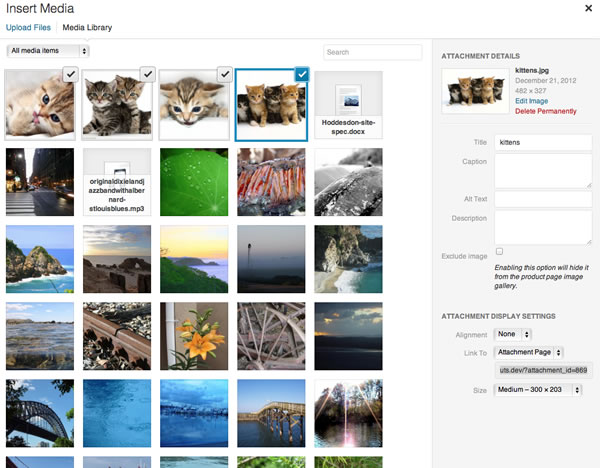Select the blue lake reflection thumbnail
600x468 pixels.
194,413
